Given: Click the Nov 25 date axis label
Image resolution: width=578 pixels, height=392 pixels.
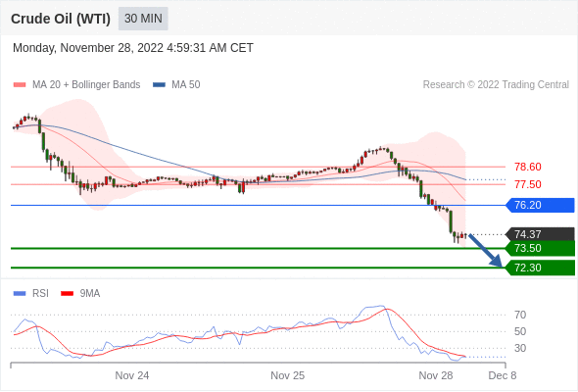Looking at the screenshot, I should [287, 375].
